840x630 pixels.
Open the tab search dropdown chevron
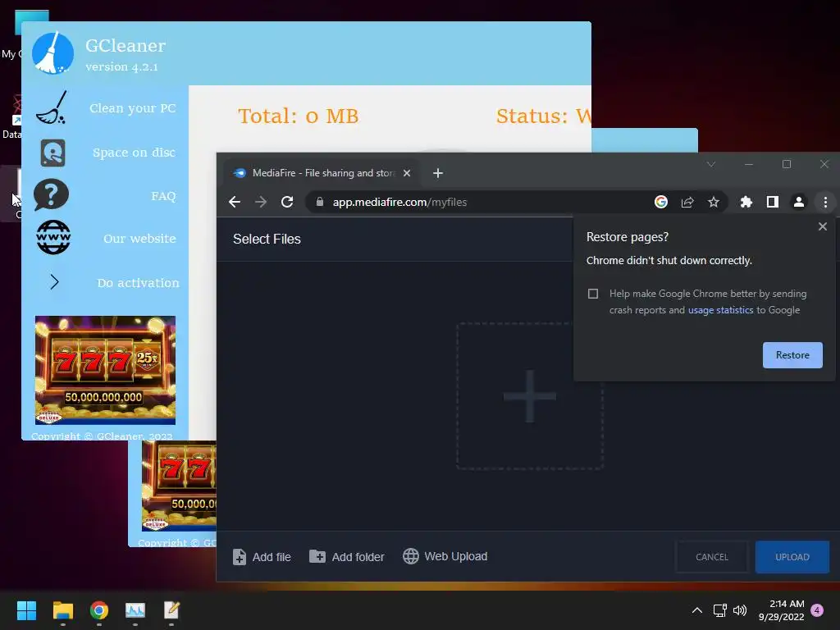711,164
